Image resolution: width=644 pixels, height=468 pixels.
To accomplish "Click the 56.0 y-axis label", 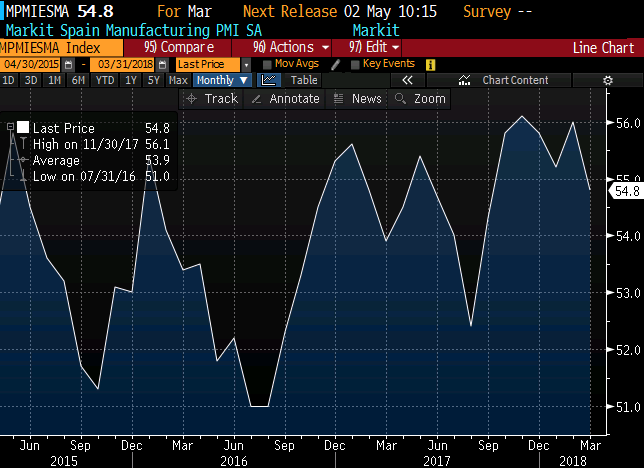I will tap(628, 123).
